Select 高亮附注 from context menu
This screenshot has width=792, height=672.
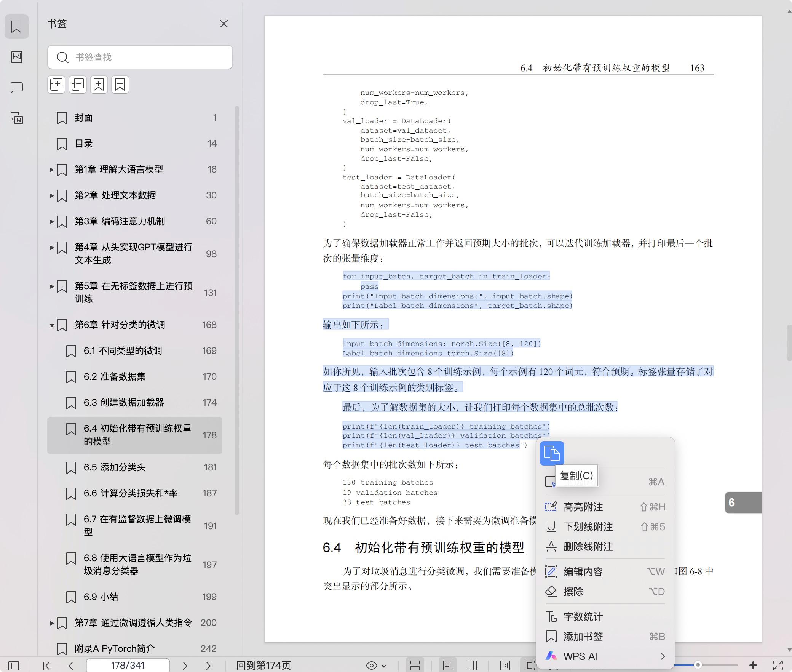pos(583,507)
